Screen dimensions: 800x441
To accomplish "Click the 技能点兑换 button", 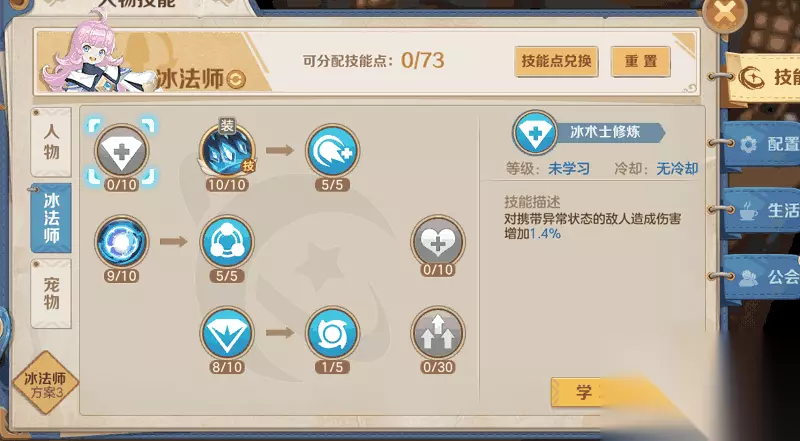I will pyautogui.click(x=556, y=62).
